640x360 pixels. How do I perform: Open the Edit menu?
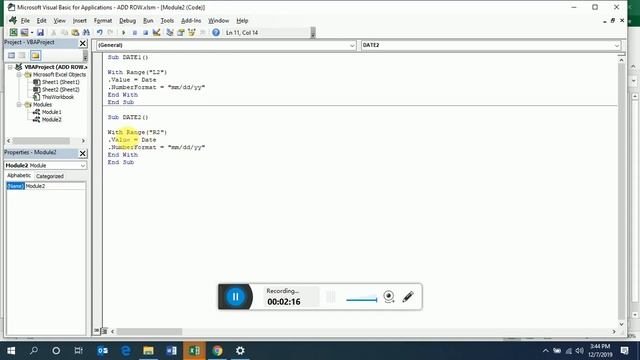click(x=41, y=20)
